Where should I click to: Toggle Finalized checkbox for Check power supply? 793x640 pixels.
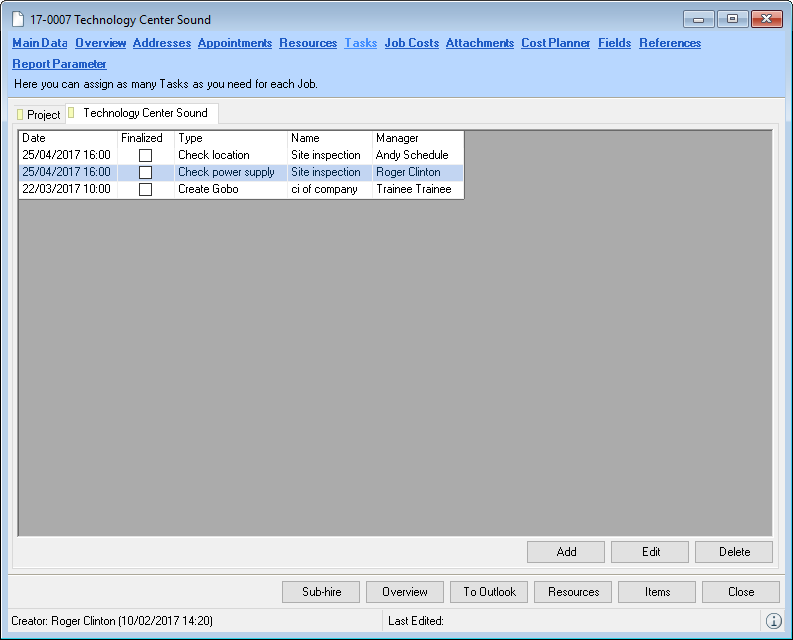coord(145,173)
